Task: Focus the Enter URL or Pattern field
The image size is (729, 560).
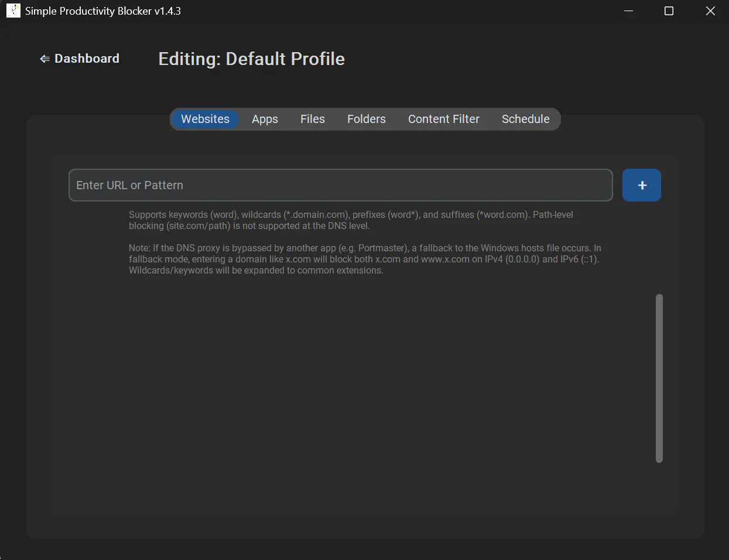Action: coord(341,185)
